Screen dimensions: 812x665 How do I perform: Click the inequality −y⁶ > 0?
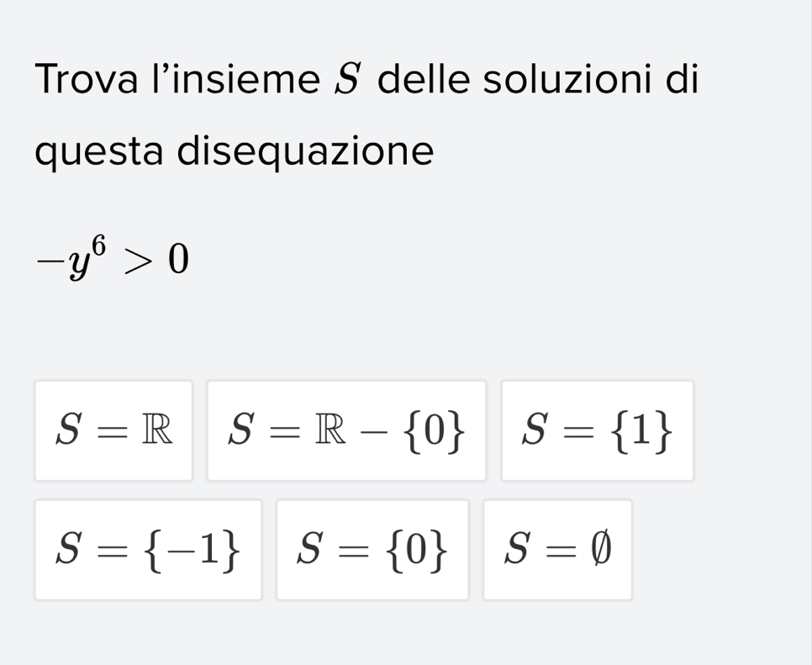(x=113, y=259)
